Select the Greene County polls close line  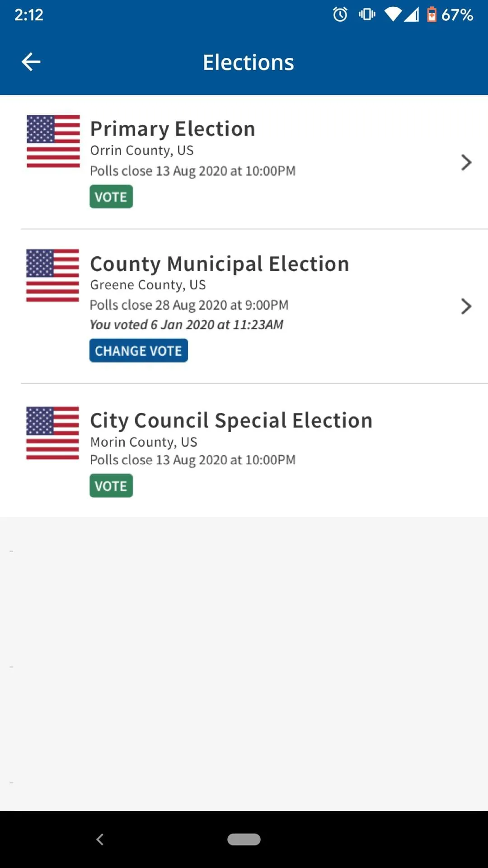tap(189, 305)
